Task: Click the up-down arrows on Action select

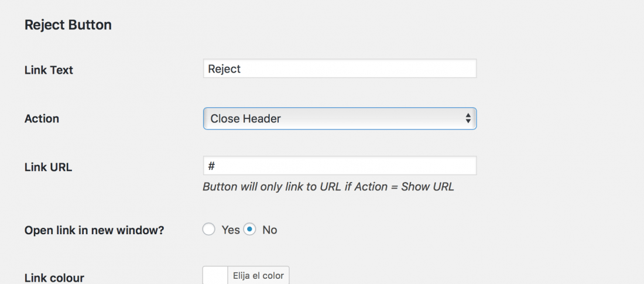Action: [x=468, y=119]
